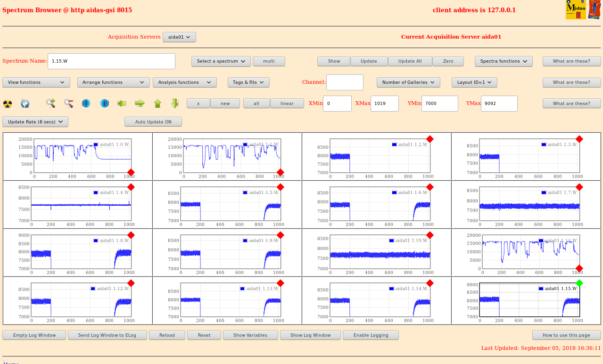The height and width of the screenshot is (364, 603).
Task: Zoom in using the magnifier plus icon
Action: tap(50, 103)
